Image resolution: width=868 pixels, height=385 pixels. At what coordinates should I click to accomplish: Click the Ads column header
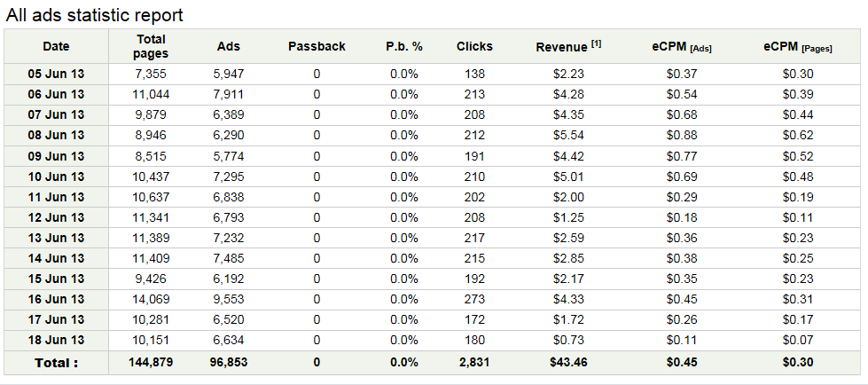[228, 46]
